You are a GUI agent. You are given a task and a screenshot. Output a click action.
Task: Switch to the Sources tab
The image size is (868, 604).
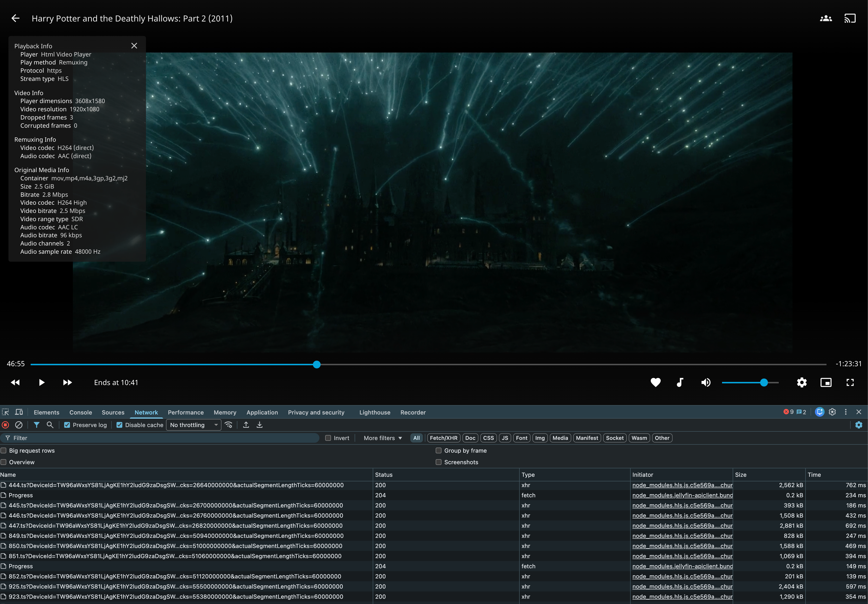coord(113,412)
